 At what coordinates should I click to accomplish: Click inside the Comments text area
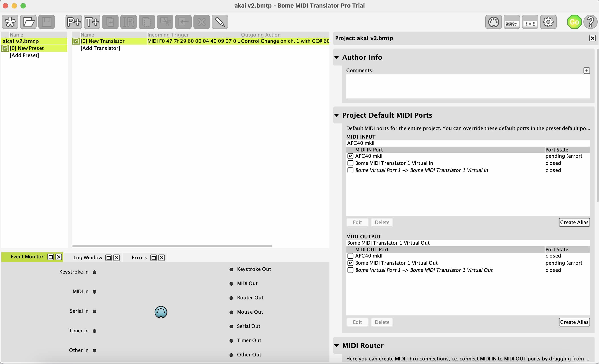pos(468,86)
